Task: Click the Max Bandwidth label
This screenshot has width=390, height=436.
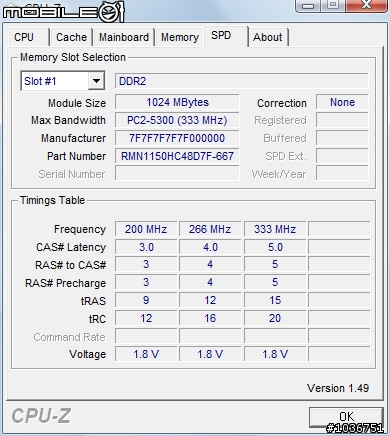Action: click(x=68, y=120)
